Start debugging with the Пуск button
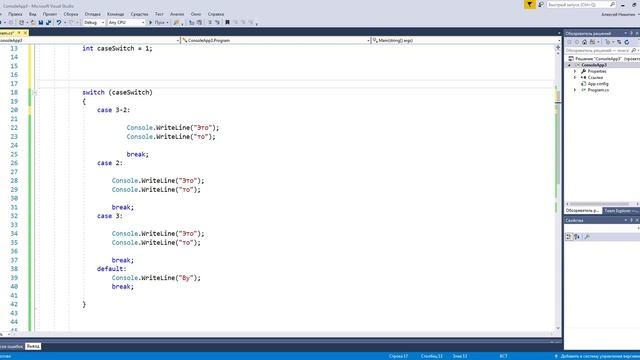 [x=157, y=22]
